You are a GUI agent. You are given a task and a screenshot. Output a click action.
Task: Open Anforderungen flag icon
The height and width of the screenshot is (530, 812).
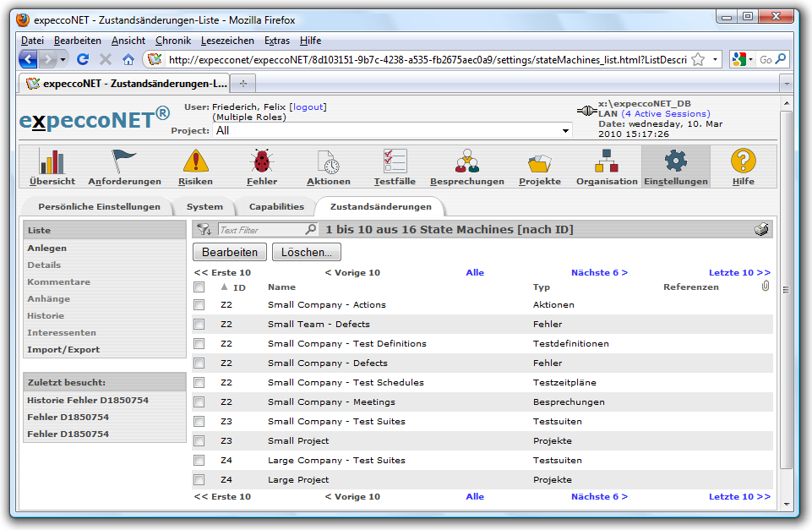tap(124, 161)
